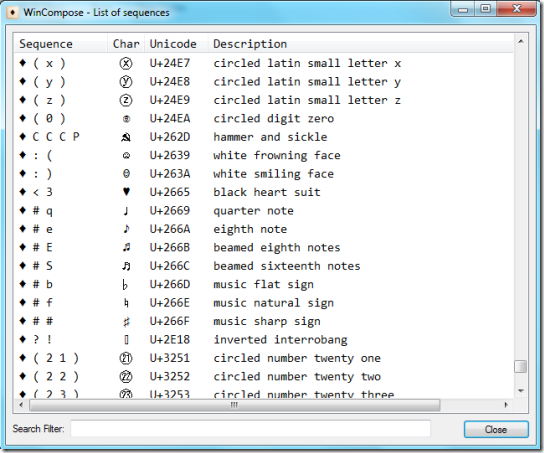The width and height of the screenshot is (544, 453).
Task: Select the music natural sign symbol
Action: pyautogui.click(x=126, y=304)
